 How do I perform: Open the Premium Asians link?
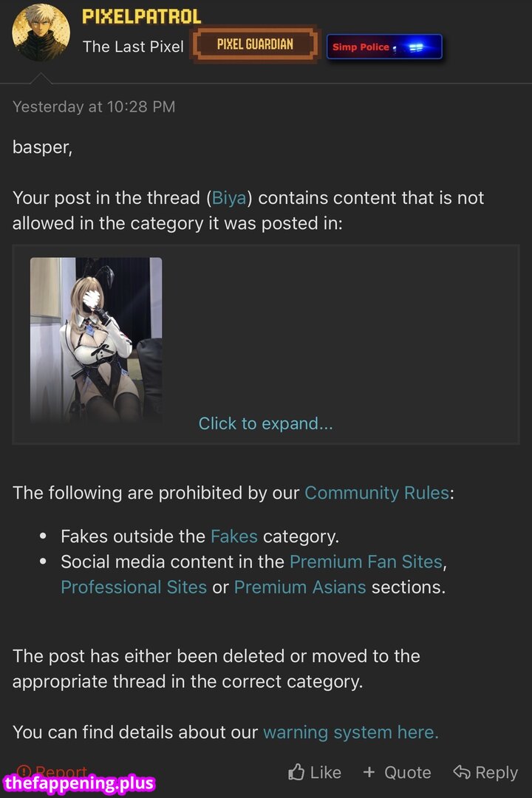pyautogui.click(x=300, y=587)
